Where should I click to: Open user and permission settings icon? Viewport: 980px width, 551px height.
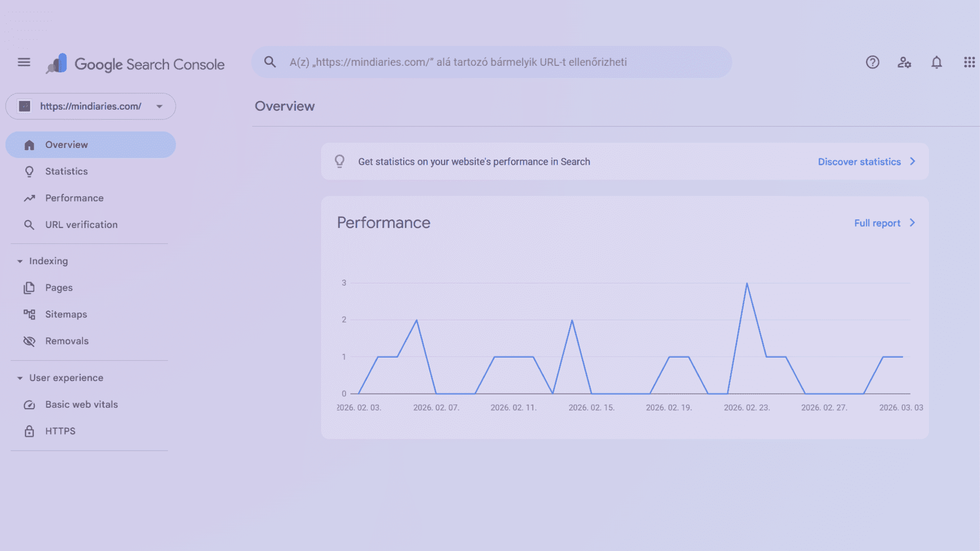click(x=904, y=62)
